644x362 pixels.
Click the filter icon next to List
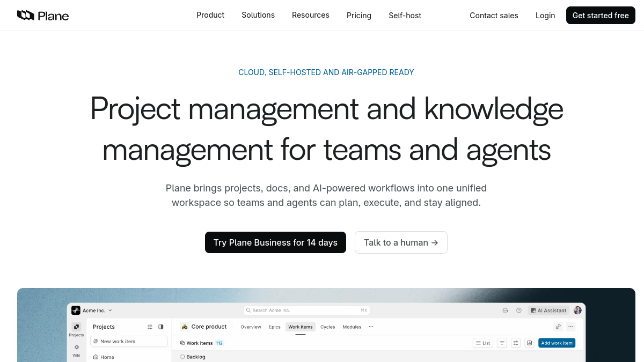coord(502,343)
